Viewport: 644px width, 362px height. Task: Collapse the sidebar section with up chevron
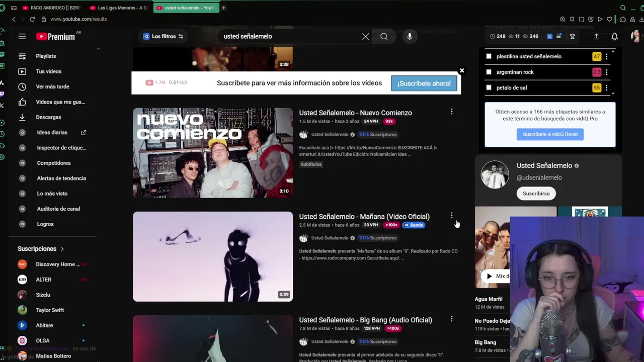click(98, 49)
